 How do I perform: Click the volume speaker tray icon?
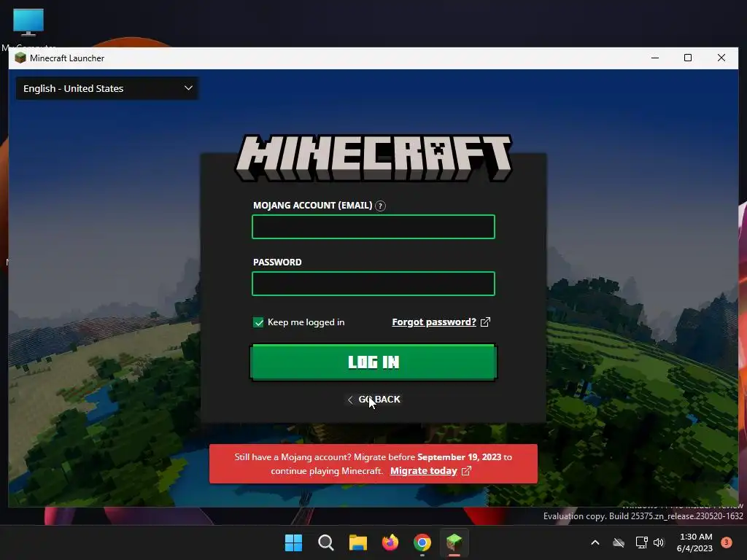(x=659, y=542)
